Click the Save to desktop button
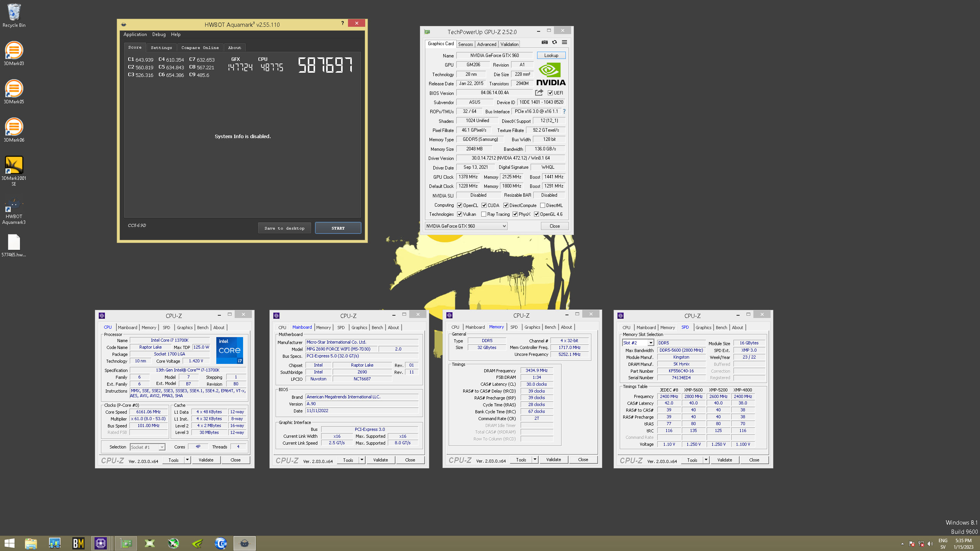980x551 pixels. pos(284,228)
